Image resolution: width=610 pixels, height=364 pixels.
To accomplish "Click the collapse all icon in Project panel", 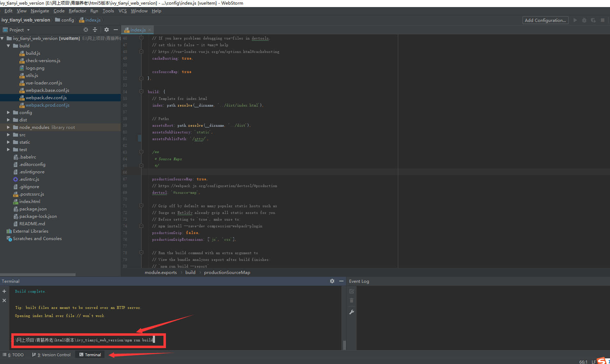I will coord(95,30).
